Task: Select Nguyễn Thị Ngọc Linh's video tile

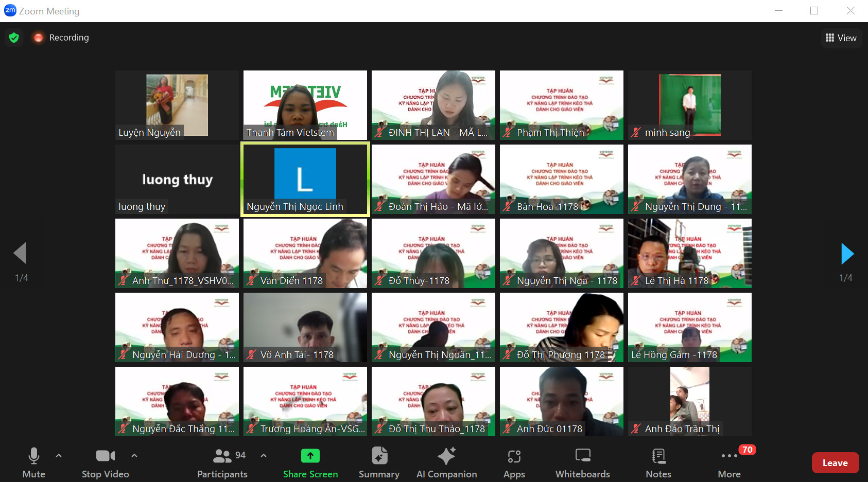Action: coord(305,179)
